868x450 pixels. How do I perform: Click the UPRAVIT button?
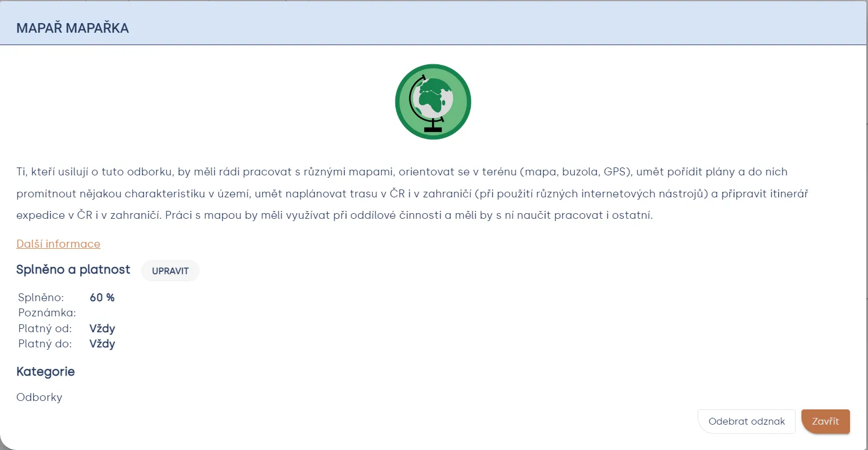170,271
